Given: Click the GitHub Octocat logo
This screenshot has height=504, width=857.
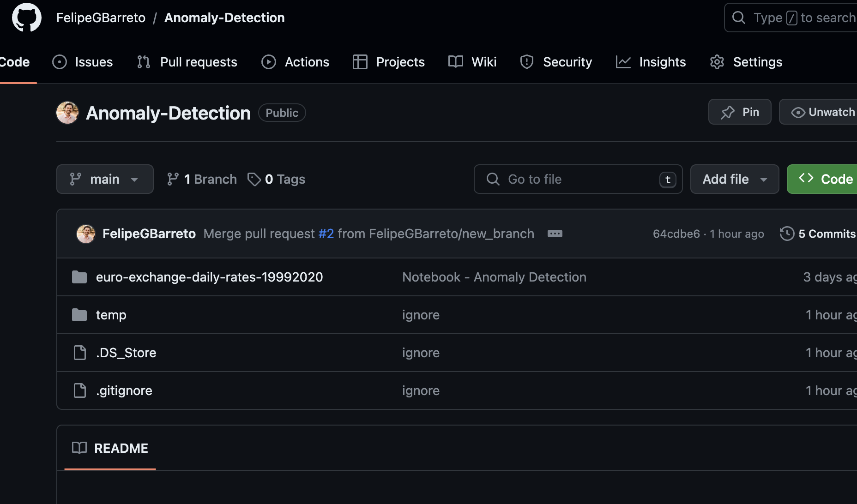Looking at the screenshot, I should click(26, 18).
